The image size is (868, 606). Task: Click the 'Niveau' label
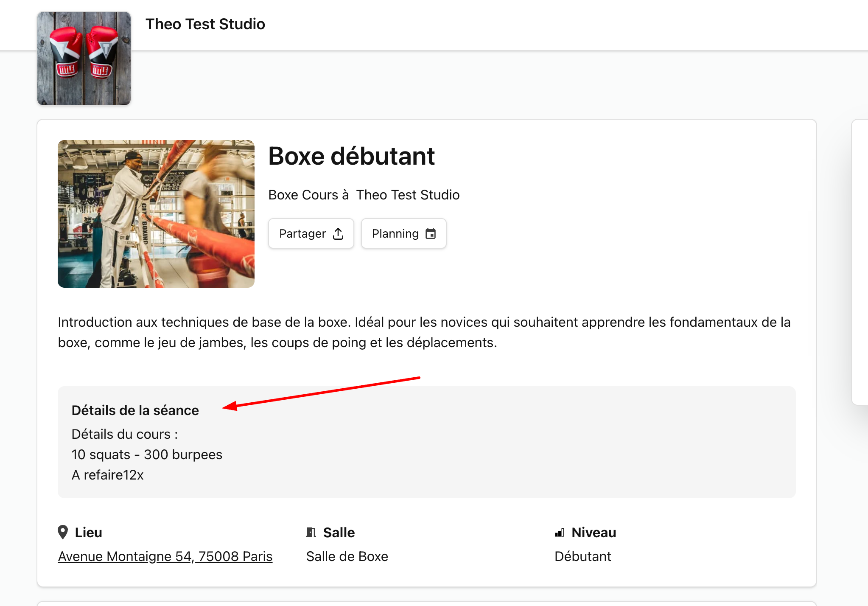[594, 532]
